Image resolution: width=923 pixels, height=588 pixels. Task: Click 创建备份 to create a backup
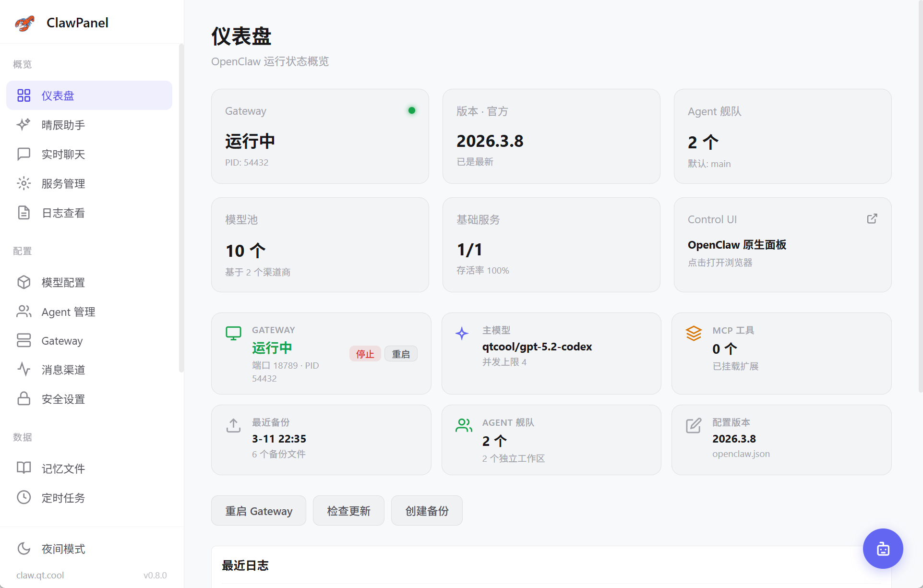point(426,510)
